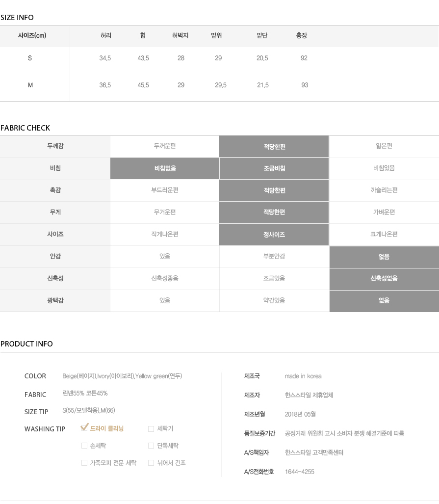Click the M size row label
Viewport: 439px width, 504px height.
tap(30, 85)
